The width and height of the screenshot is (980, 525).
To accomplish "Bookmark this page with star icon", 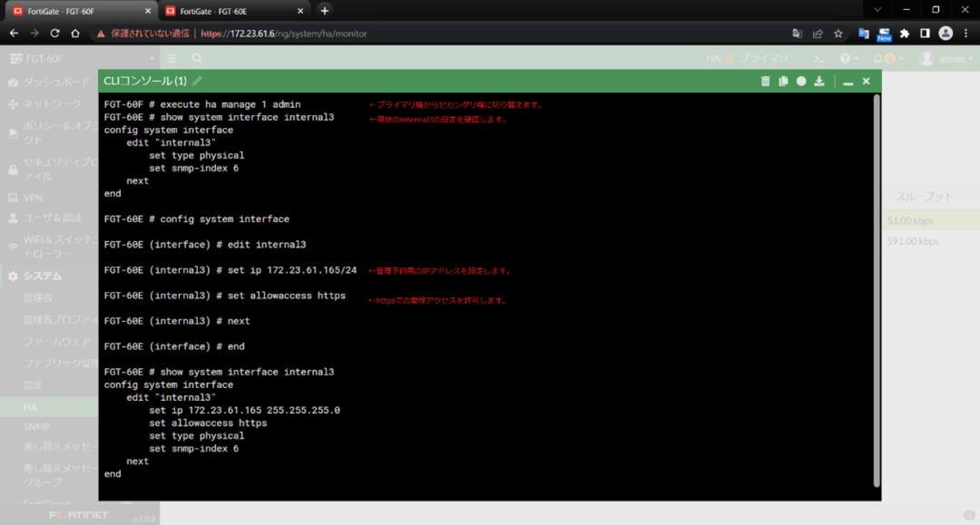I will (838, 34).
